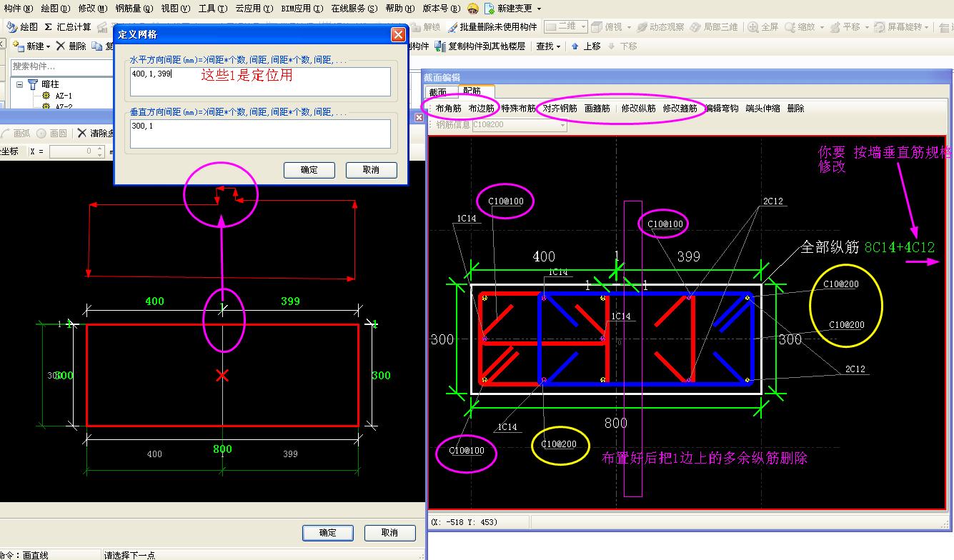Click 修改纵筋 modify longitudinal rebar
The height and width of the screenshot is (560, 954).
point(639,109)
